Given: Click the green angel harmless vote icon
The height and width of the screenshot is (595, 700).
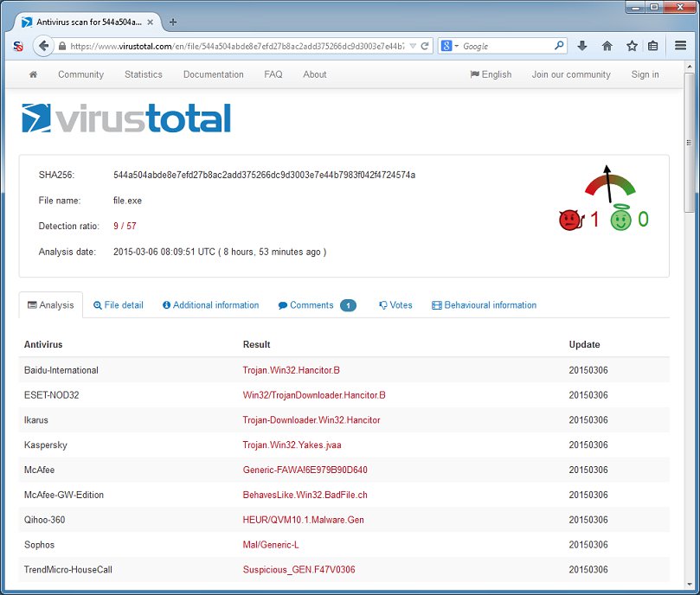Looking at the screenshot, I should (x=620, y=220).
